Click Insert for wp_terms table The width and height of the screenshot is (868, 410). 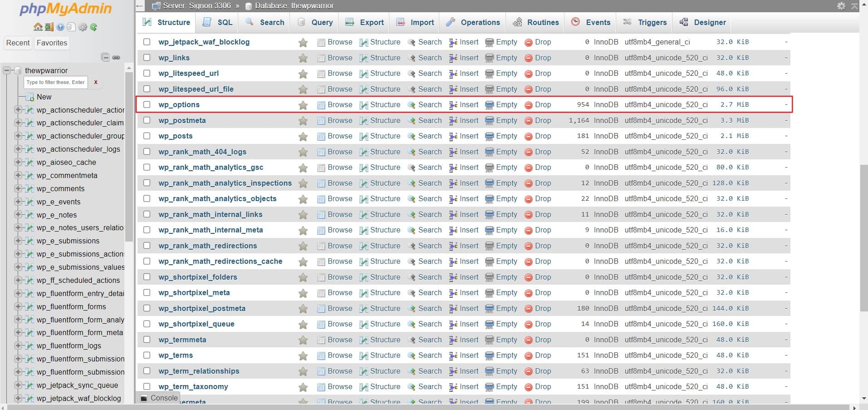point(464,355)
